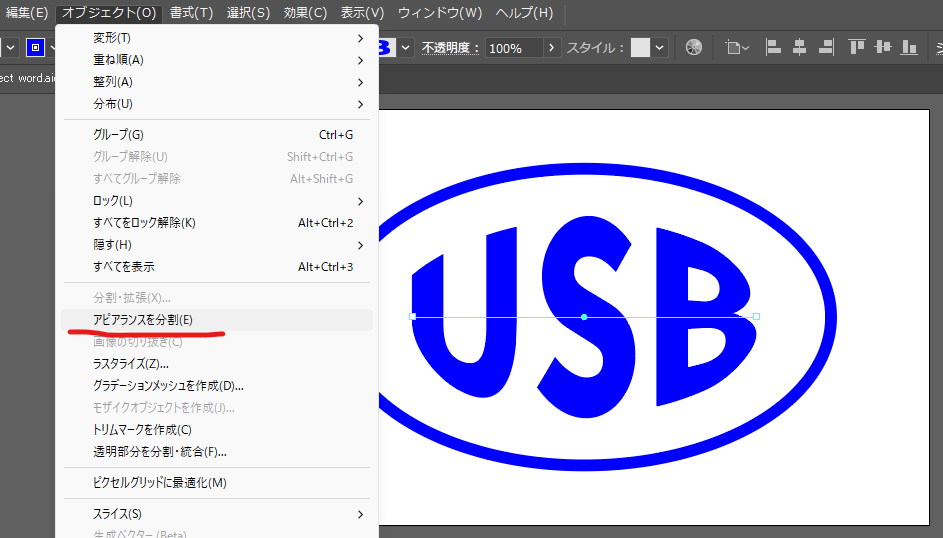
Task: Select アピアランスを分割(E) menu item
Action: tap(217, 320)
